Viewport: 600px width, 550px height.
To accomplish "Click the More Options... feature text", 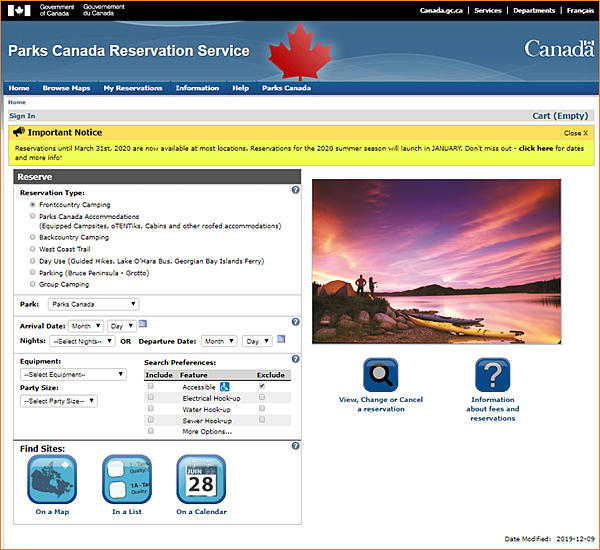I will tap(207, 431).
